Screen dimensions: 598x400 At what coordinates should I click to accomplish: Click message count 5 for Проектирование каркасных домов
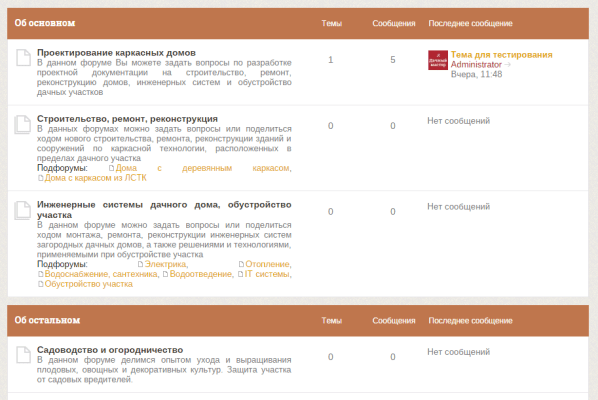tap(393, 59)
